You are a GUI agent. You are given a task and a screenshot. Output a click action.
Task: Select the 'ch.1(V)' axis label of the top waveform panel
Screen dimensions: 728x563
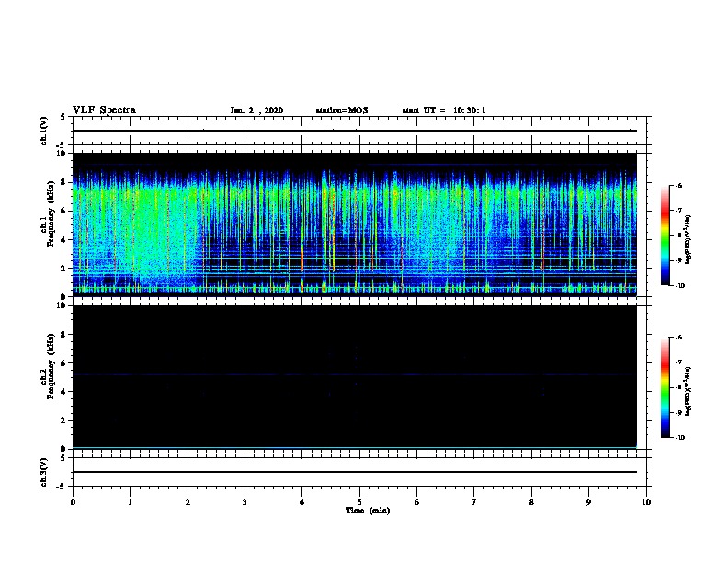43,131
